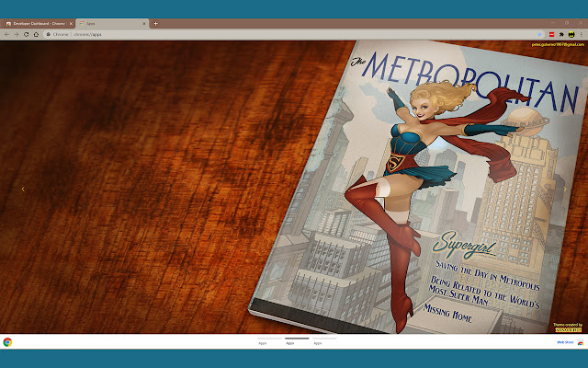This screenshot has height=368, width=588.
Task: Go to previous apps page with left arrow
Action: pos(23,189)
